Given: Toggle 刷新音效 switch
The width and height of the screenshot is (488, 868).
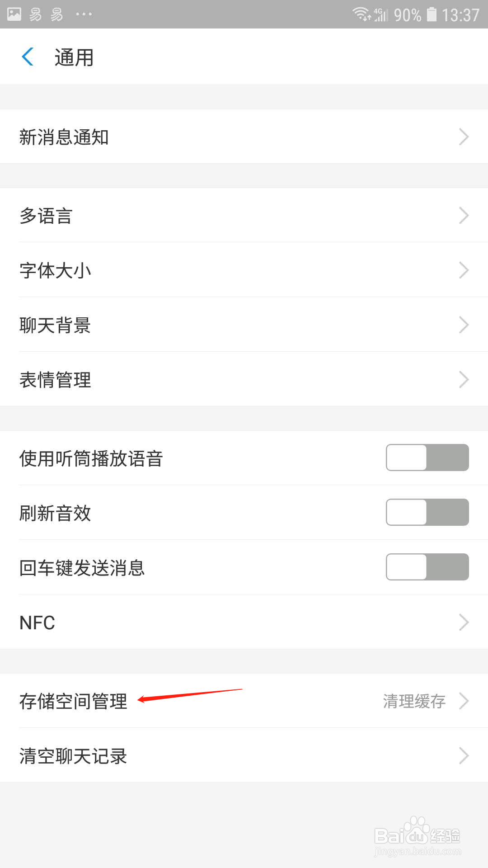Looking at the screenshot, I should coord(427,512).
